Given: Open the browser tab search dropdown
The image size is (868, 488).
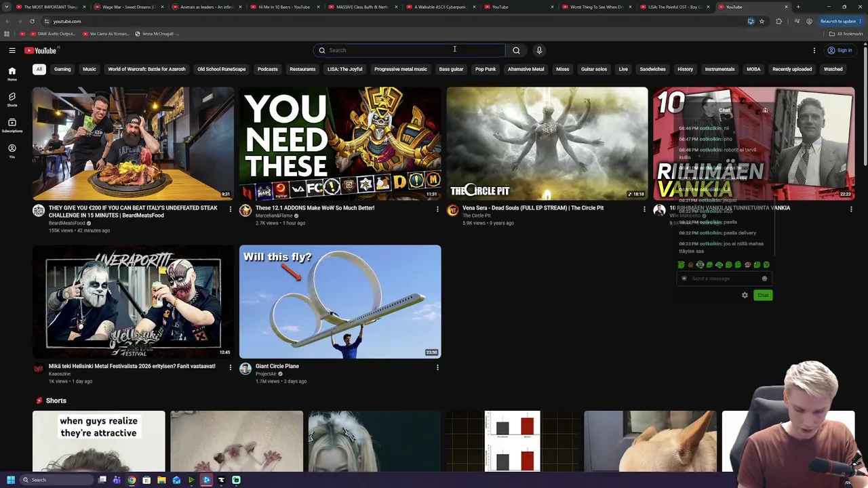Looking at the screenshot, I should (x=7, y=7).
